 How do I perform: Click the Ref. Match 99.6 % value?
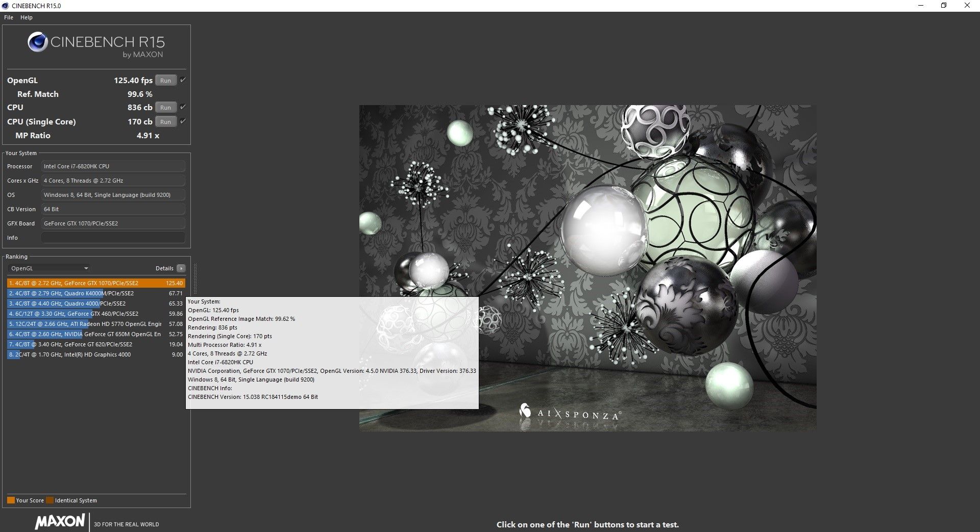[x=140, y=94]
